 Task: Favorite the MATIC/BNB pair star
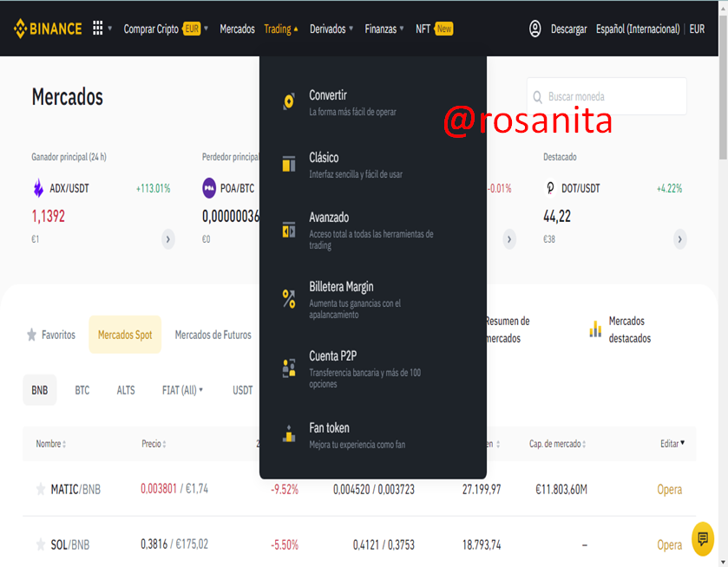[41, 489]
